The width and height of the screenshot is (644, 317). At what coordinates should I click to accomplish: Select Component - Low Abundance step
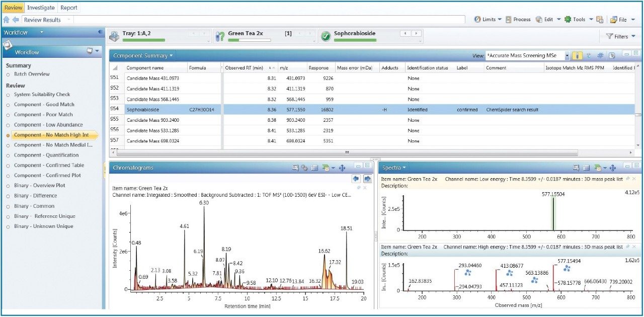[x=48, y=125]
